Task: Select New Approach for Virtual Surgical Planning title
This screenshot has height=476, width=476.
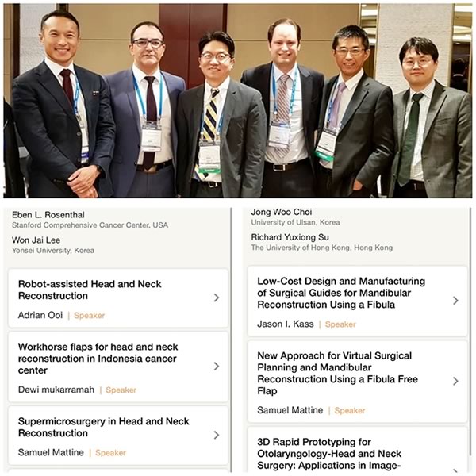Action: 338,373
